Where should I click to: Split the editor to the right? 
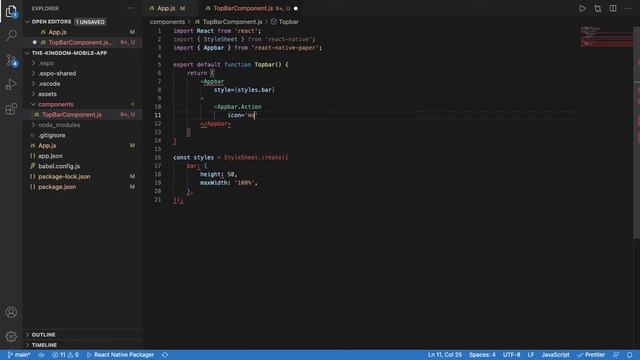(x=613, y=9)
